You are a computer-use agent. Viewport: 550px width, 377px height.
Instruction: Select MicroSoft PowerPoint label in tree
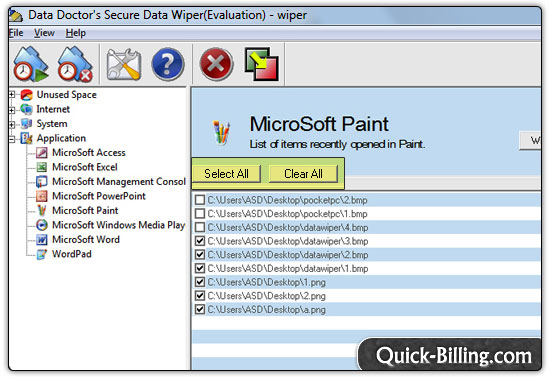click(x=99, y=196)
